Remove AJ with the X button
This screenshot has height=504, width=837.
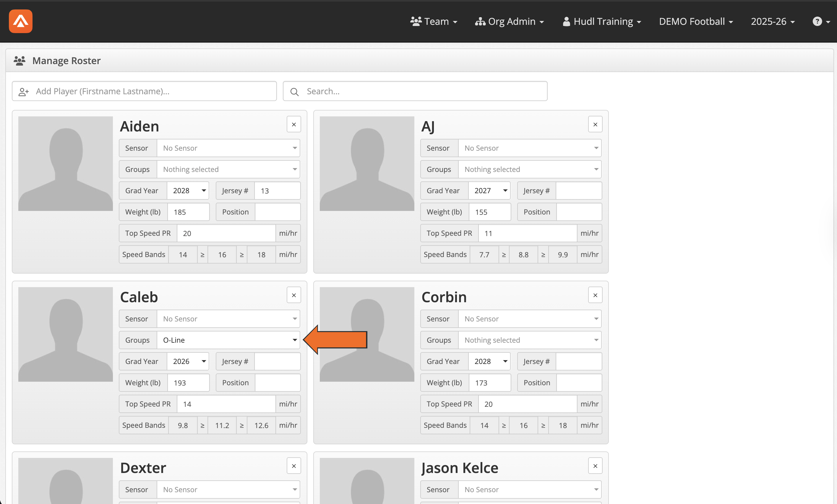(x=595, y=124)
